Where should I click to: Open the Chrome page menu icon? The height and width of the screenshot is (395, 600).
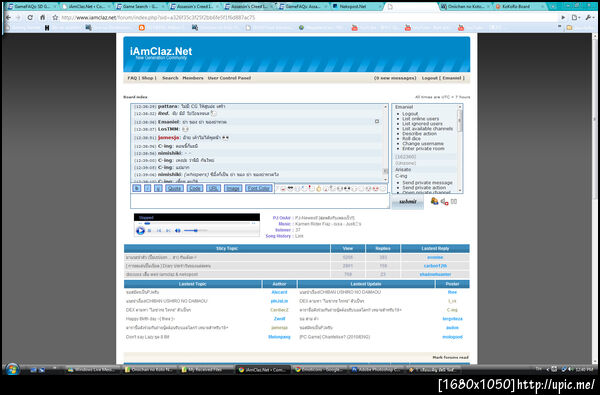click(575, 18)
